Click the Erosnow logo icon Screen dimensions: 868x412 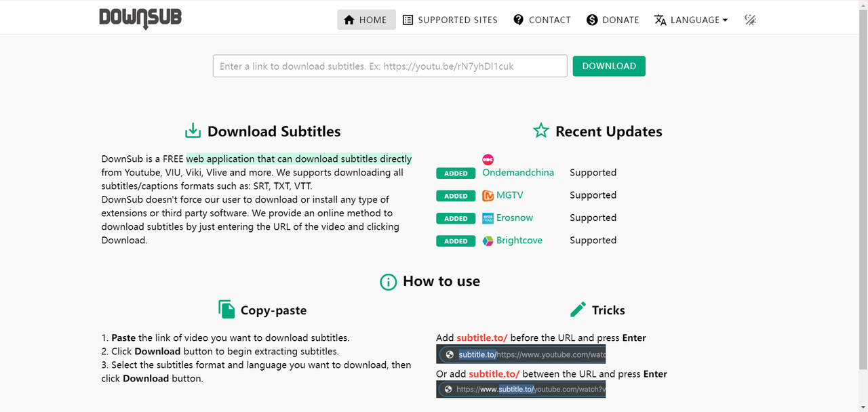[488, 218]
